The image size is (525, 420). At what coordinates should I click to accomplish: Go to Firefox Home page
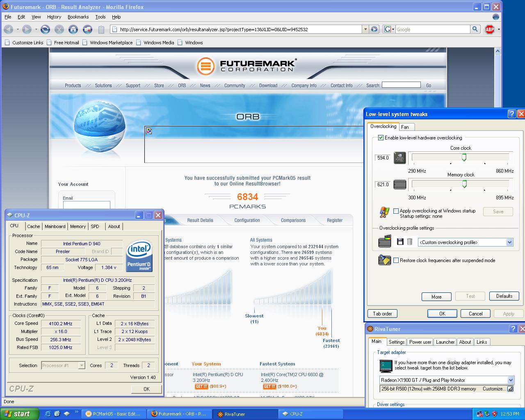[x=73, y=29]
